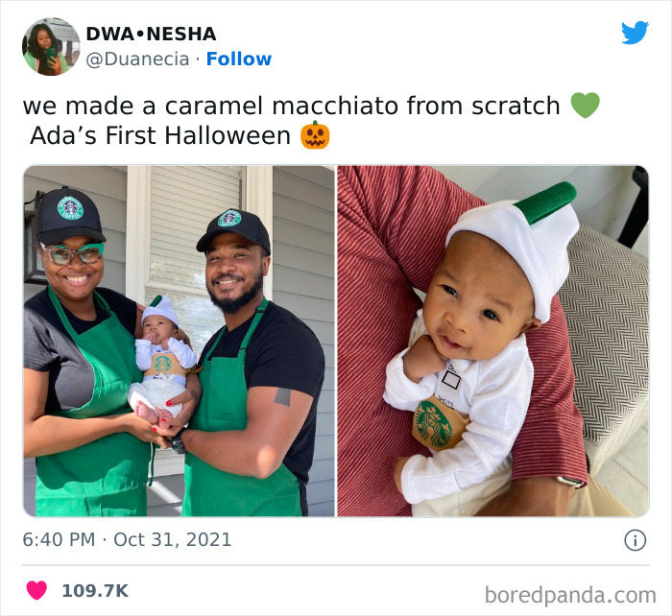Click the caramel macchiato tweet text
This screenshot has height=616, width=672.
(292, 106)
